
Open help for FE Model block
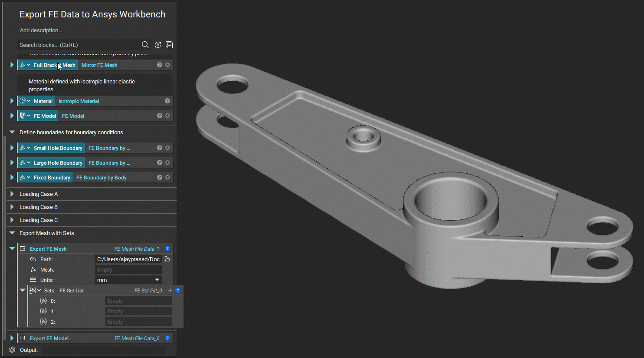point(160,116)
